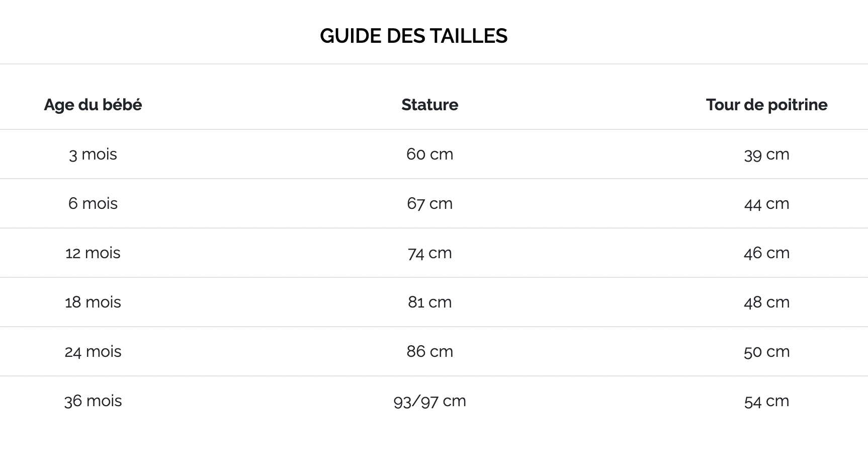
Task: Click the 67 cm stature cell
Action: 429,203
